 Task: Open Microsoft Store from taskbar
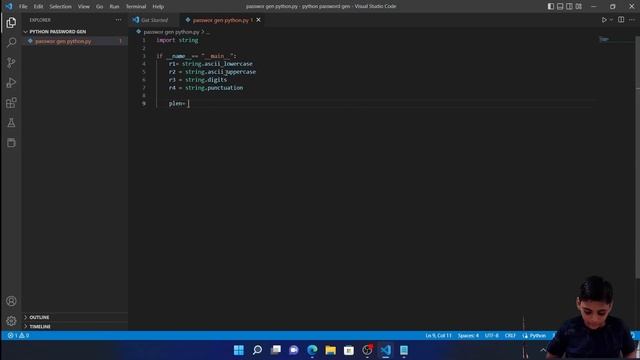coord(349,350)
